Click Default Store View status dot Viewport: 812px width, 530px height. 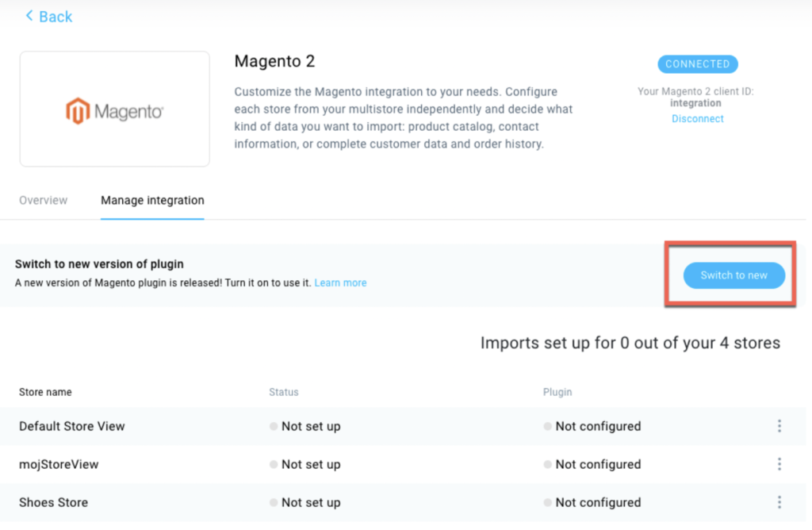pos(274,426)
